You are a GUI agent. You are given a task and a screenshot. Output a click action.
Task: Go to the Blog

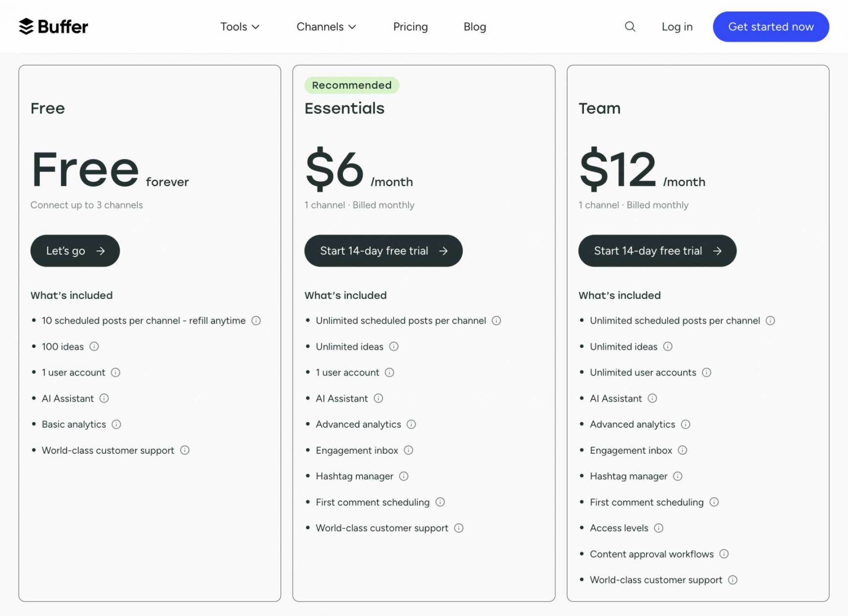[x=474, y=27]
